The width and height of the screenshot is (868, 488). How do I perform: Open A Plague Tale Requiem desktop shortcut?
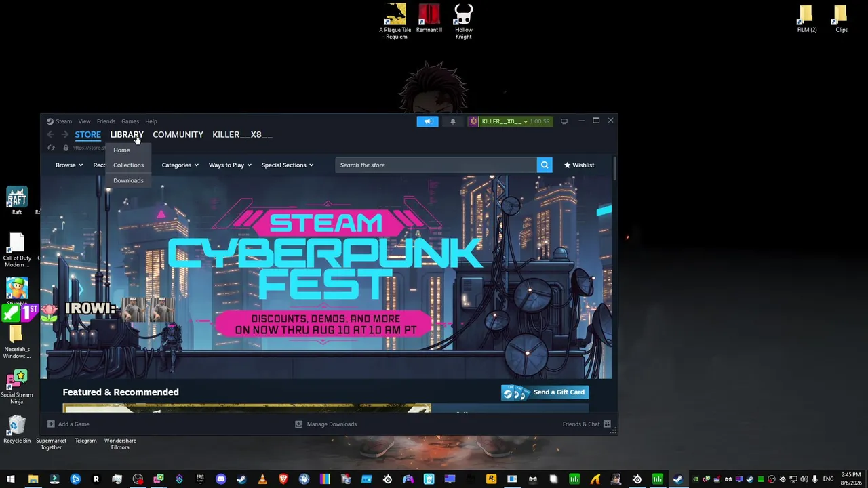pyautogui.click(x=395, y=22)
